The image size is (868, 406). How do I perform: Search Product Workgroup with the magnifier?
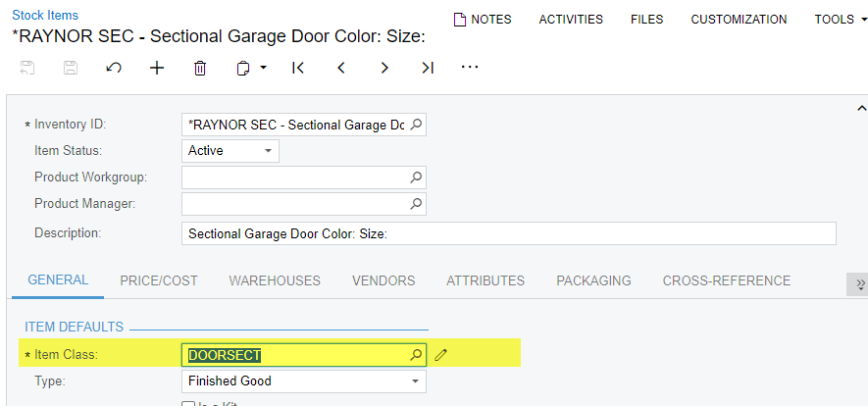416,178
